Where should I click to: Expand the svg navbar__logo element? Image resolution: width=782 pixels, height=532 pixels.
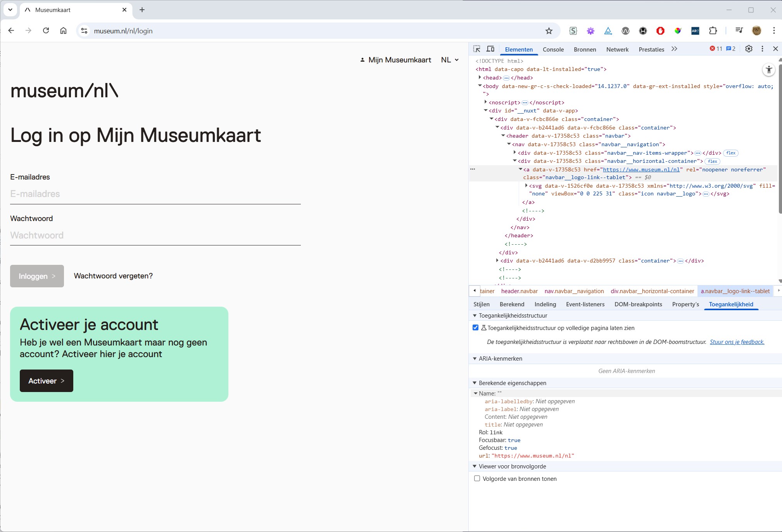coord(526,185)
